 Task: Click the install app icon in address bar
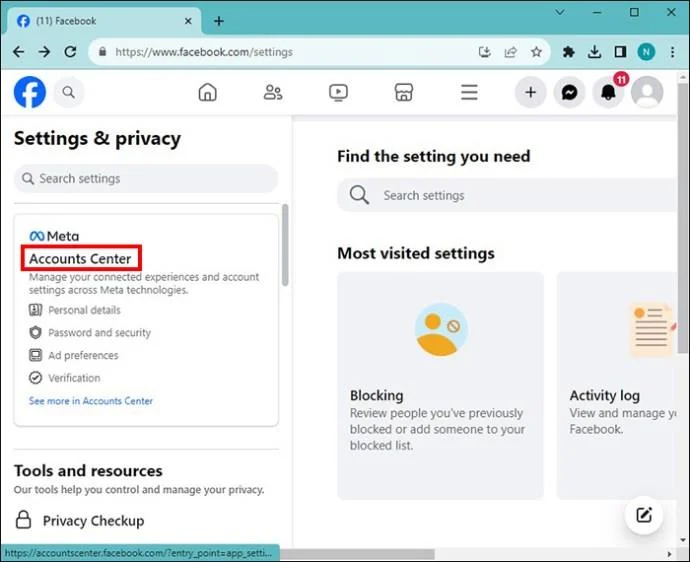[484, 52]
